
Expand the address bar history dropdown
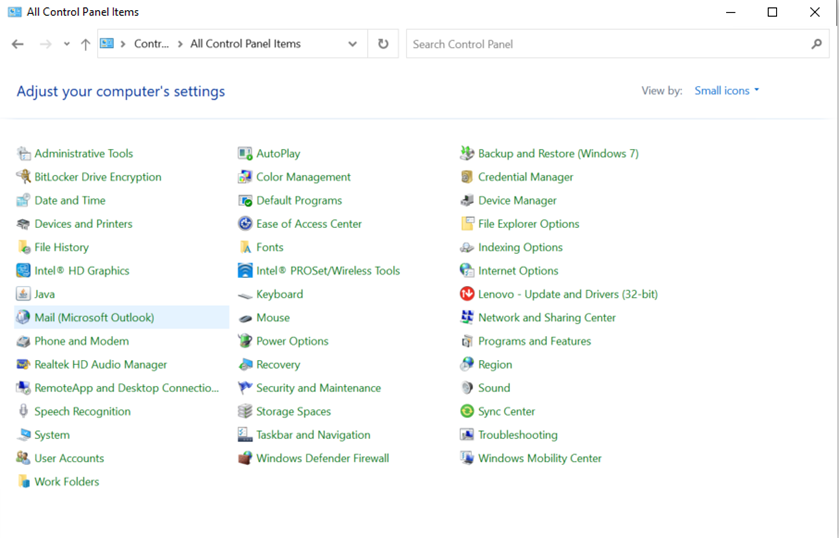pyautogui.click(x=353, y=44)
